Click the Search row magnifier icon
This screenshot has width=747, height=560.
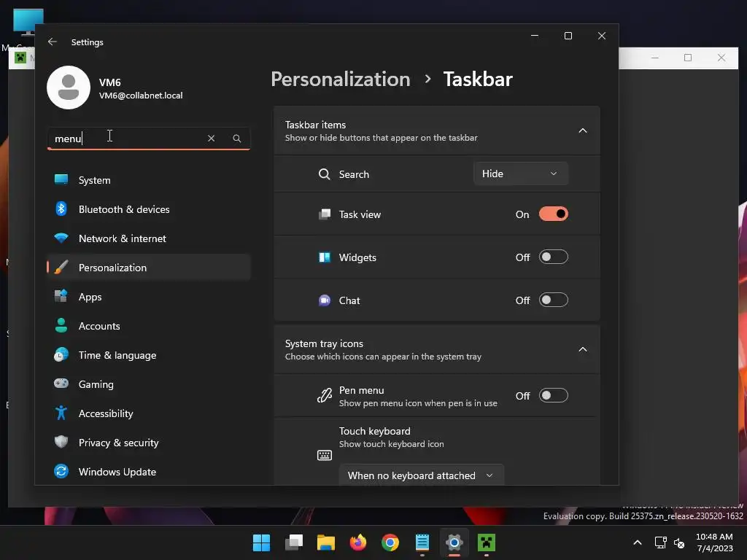coord(325,174)
